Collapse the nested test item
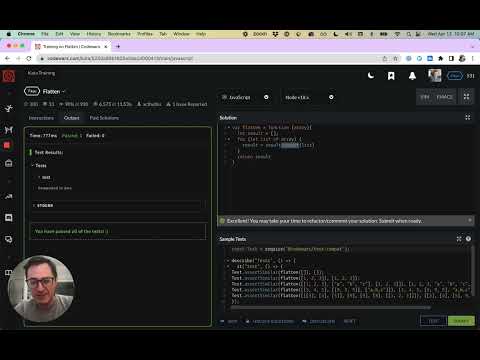The height and width of the screenshot is (360, 480). 44,177
